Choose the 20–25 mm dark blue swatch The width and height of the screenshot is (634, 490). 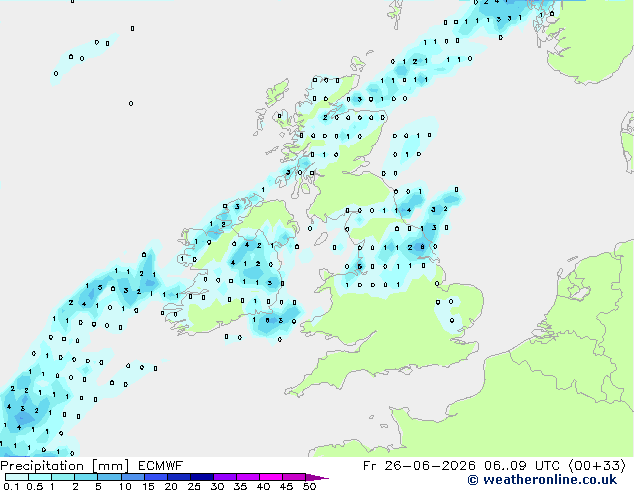tap(178, 477)
